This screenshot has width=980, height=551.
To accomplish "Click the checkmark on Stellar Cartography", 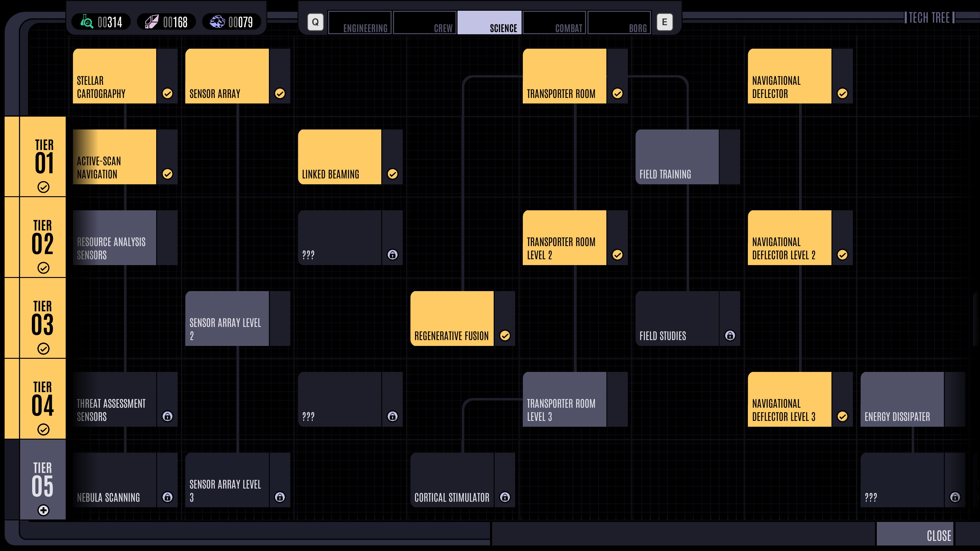I will click(168, 94).
